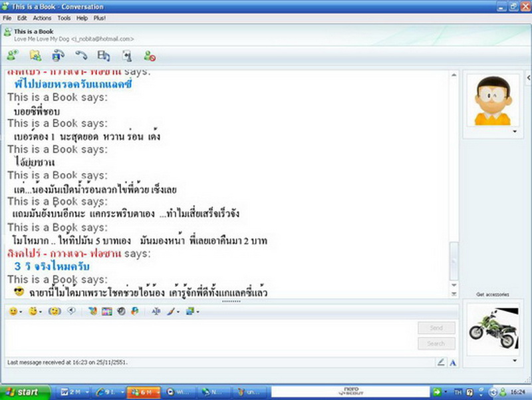The width and height of the screenshot is (532, 400).
Task: Open the Tools menu
Action: (64, 18)
